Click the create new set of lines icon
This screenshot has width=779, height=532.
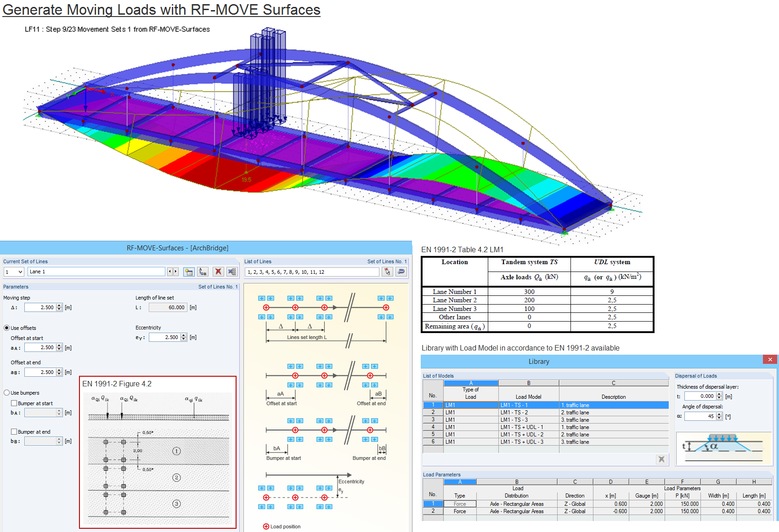tap(189, 272)
